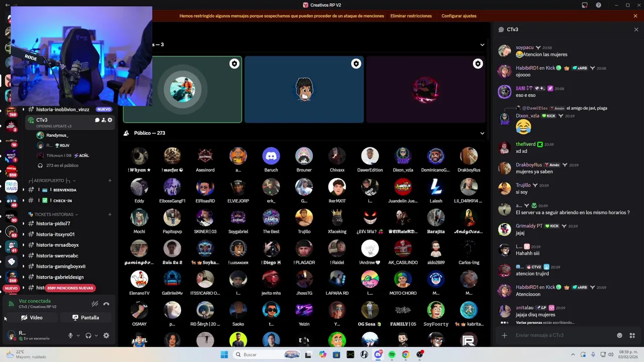Click the stage moderator icon on the third speaker tile
This screenshot has height=362, width=644.
coord(477,64)
